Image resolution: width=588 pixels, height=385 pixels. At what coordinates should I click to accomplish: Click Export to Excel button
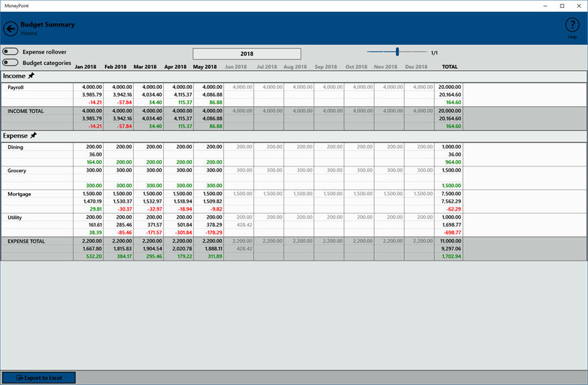click(x=39, y=378)
